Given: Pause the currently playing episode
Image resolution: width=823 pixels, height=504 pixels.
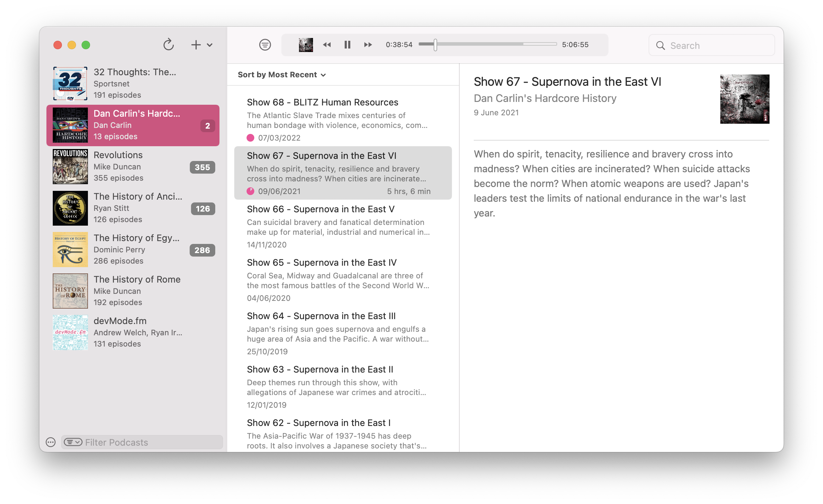Looking at the screenshot, I should 347,45.
